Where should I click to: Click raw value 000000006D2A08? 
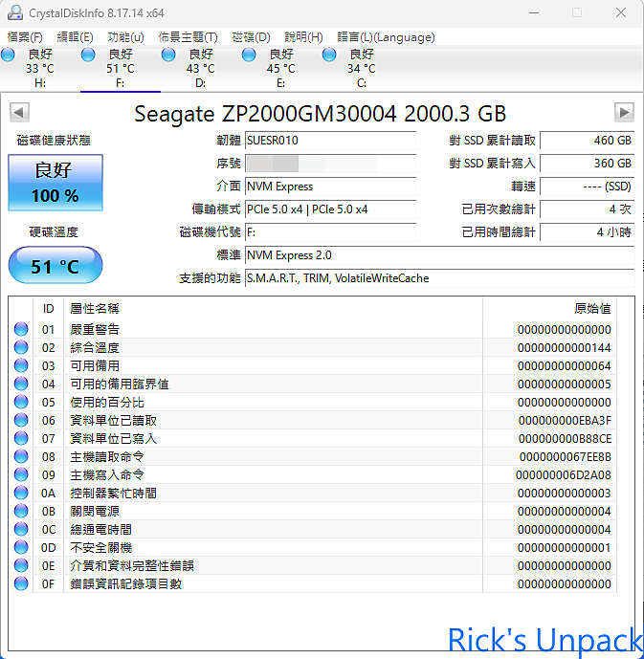tap(564, 475)
